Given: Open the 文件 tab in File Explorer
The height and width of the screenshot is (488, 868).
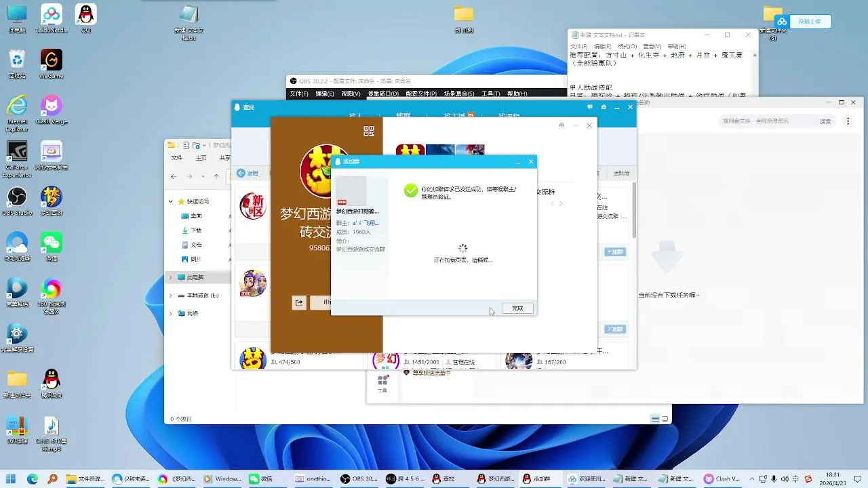Looking at the screenshot, I should tap(177, 158).
